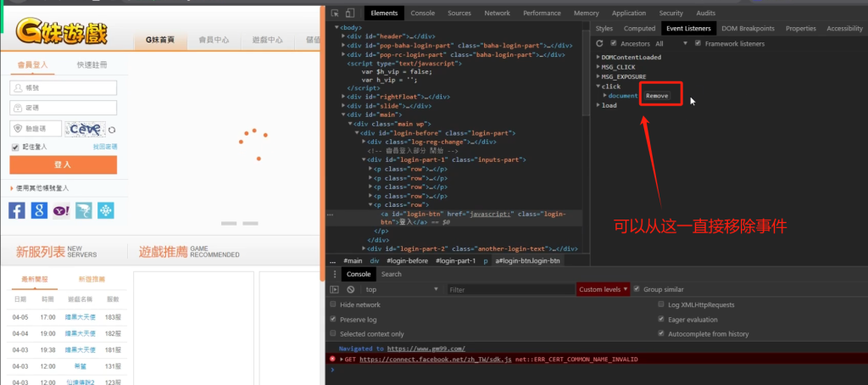Viewport: 868px width, 385px height.
Task: Click the G妹遊戲 site logo
Action: 61,31
